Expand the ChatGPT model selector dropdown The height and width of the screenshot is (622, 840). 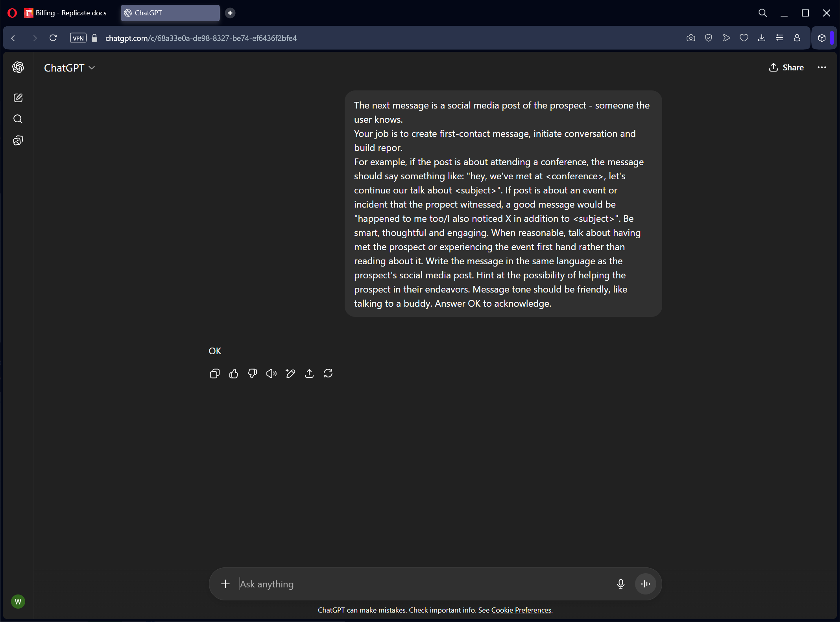[x=70, y=68]
